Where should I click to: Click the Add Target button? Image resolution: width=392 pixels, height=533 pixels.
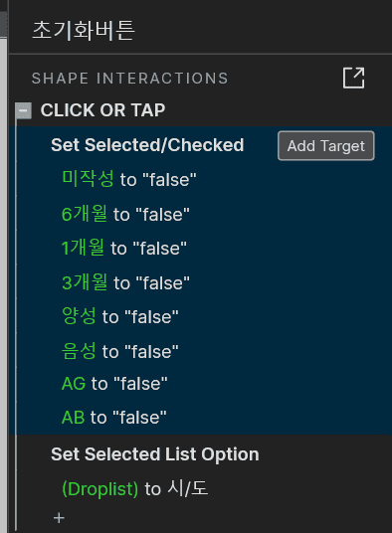coord(325,146)
